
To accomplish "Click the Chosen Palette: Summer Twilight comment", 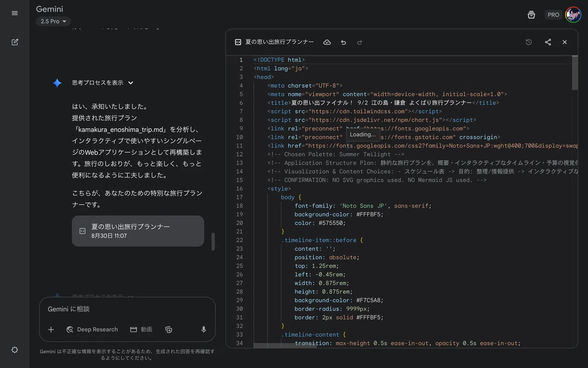I will 336,154.
